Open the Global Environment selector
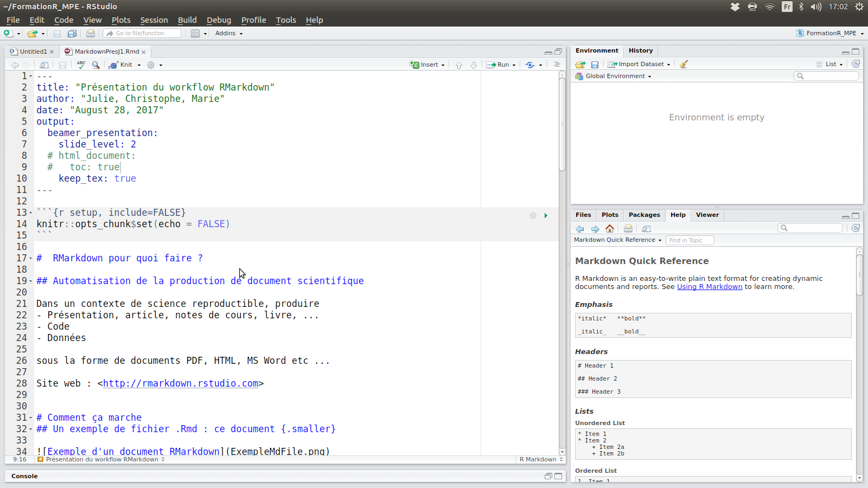 tap(613, 76)
